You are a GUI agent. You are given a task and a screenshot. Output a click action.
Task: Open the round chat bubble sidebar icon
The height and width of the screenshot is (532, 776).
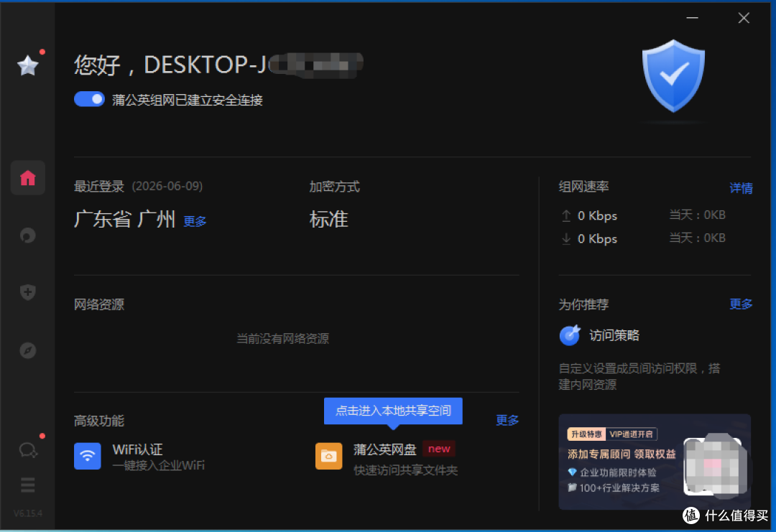[x=28, y=235]
